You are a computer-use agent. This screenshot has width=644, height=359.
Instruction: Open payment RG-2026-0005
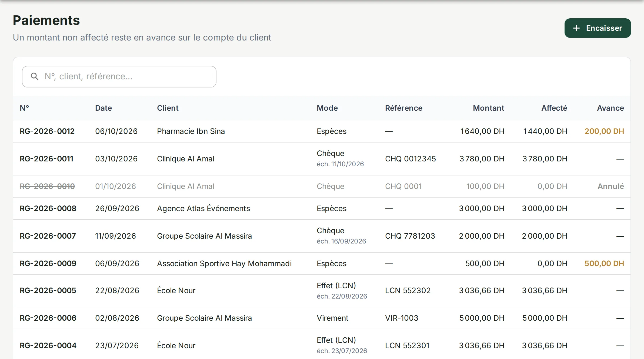48,290
